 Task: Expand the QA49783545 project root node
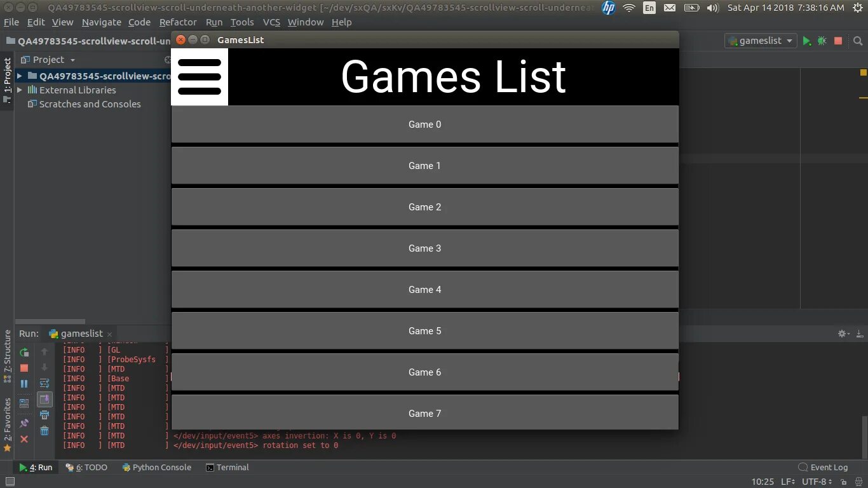coord(20,76)
